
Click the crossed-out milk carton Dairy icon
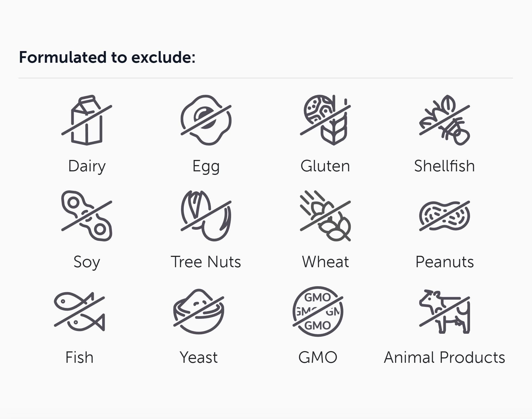coord(87,120)
